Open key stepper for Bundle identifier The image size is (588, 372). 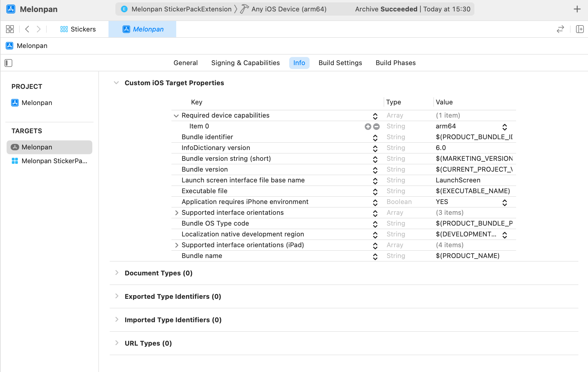point(375,138)
